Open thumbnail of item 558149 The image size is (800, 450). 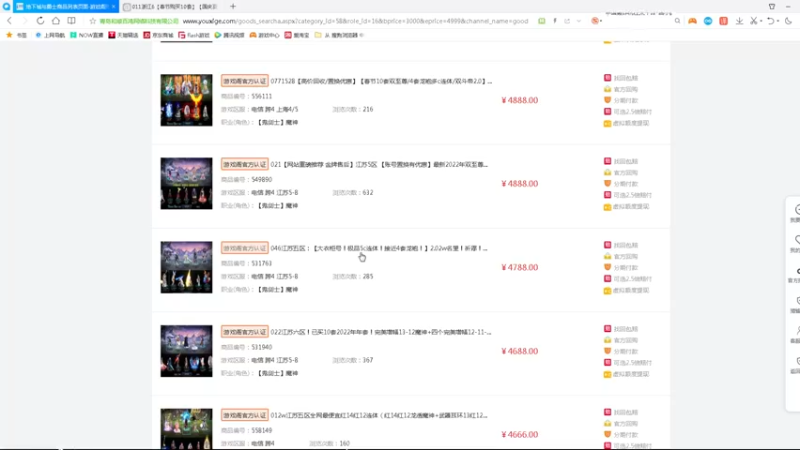point(186,429)
